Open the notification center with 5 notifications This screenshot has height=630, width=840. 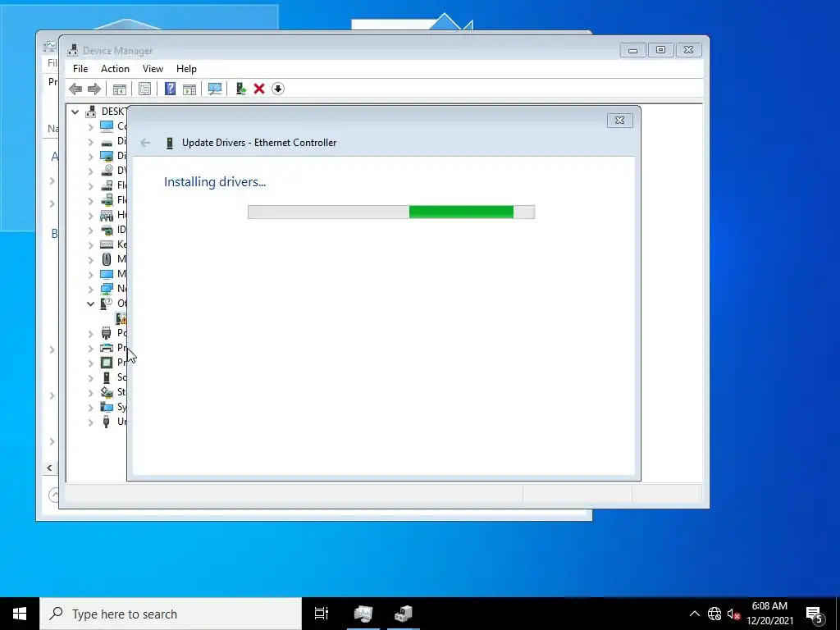pyautogui.click(x=815, y=614)
